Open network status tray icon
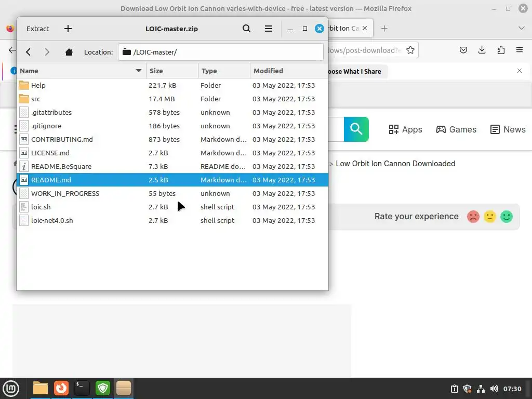Screen dimensions: 532x399 point(481,389)
